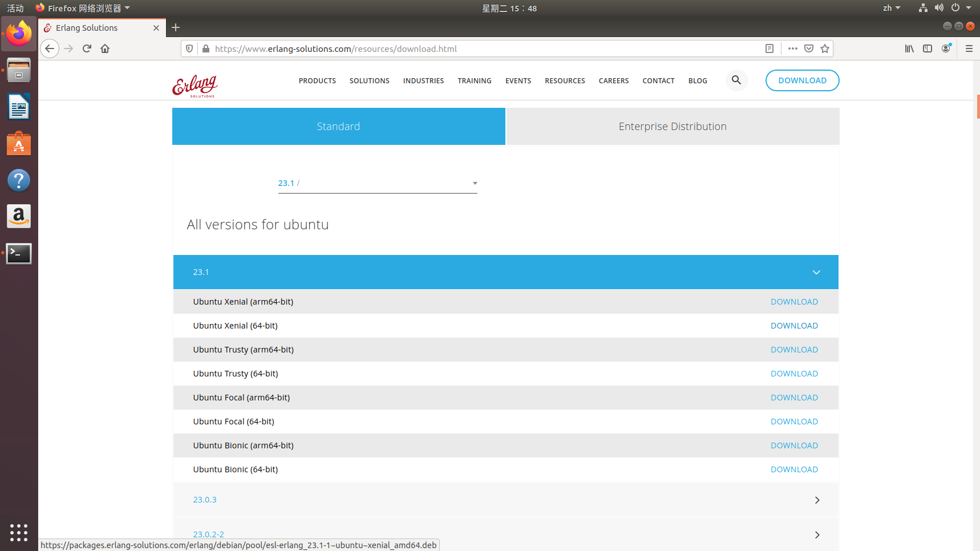Viewport: 980px width, 551px height.
Task: Collapse the 23.1 versions list
Action: 816,272
